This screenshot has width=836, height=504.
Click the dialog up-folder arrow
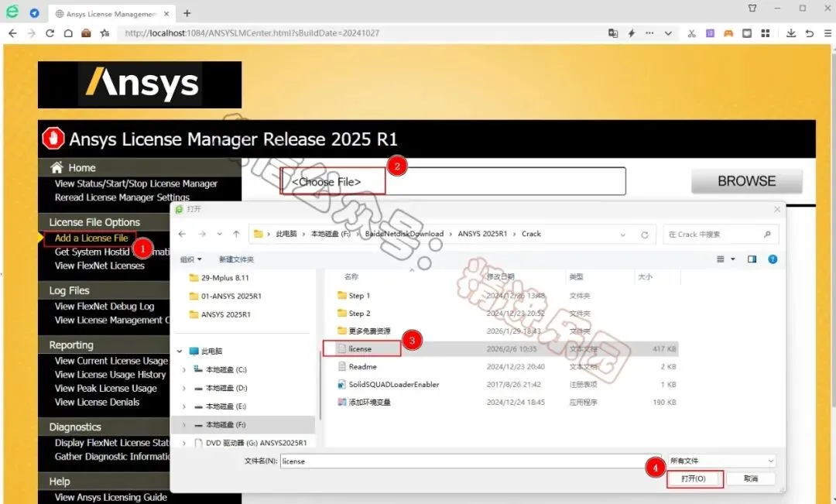pyautogui.click(x=236, y=234)
